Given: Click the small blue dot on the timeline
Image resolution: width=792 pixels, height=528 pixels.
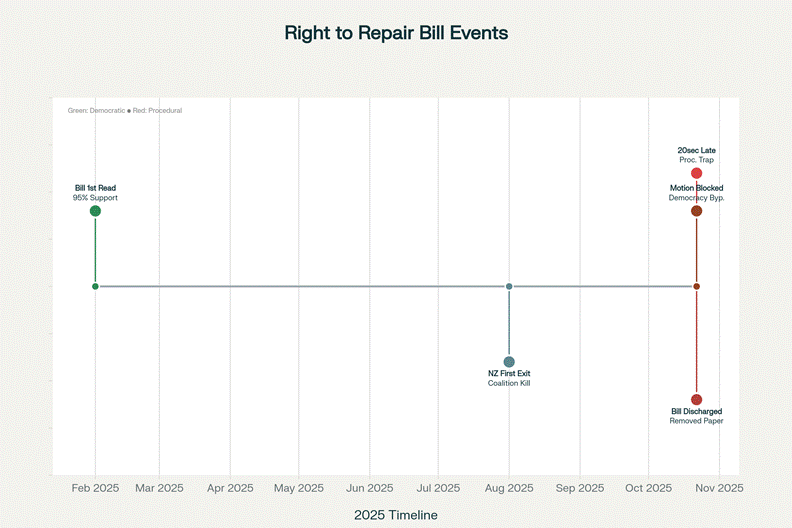Looking at the screenshot, I should 509,286.
